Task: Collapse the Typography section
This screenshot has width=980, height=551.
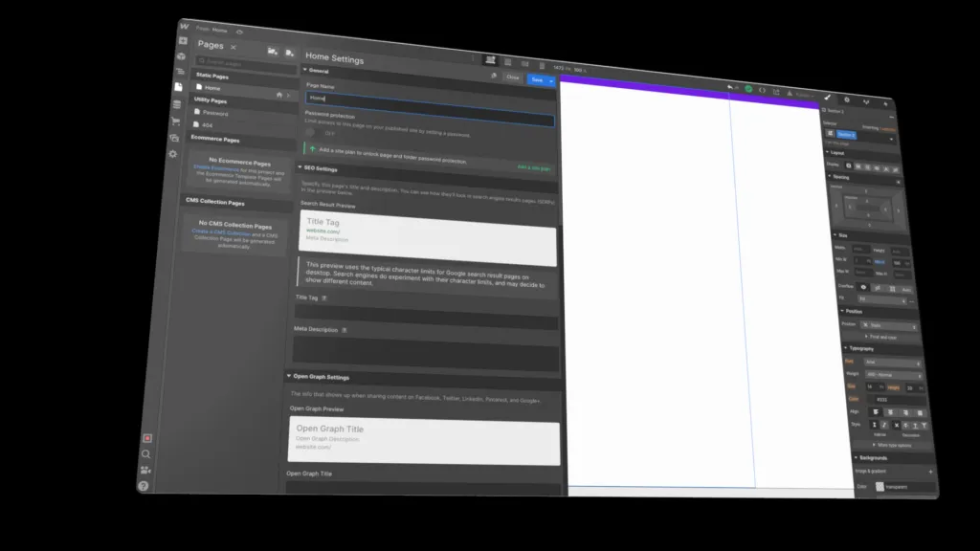Action: 846,348
